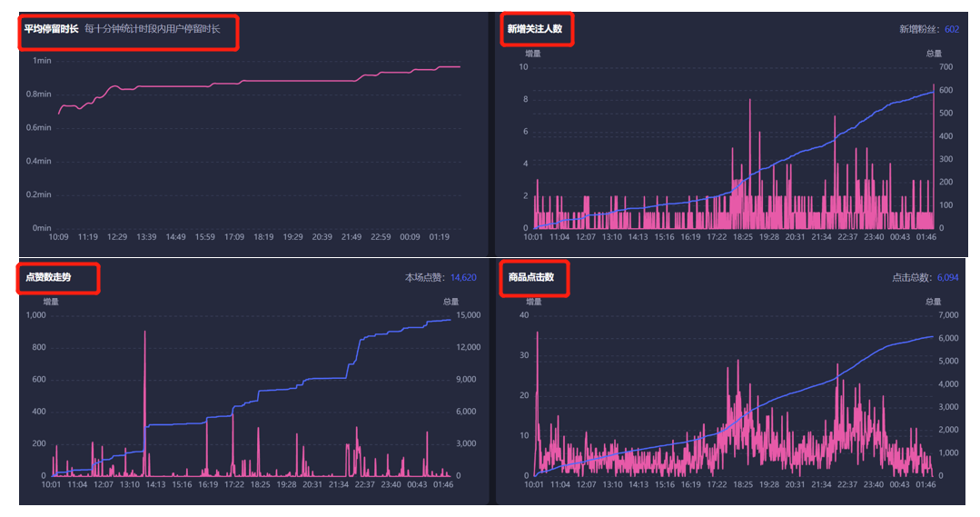Click the 每十分钟统计时段内用户停留时长 subtitle

point(159,29)
